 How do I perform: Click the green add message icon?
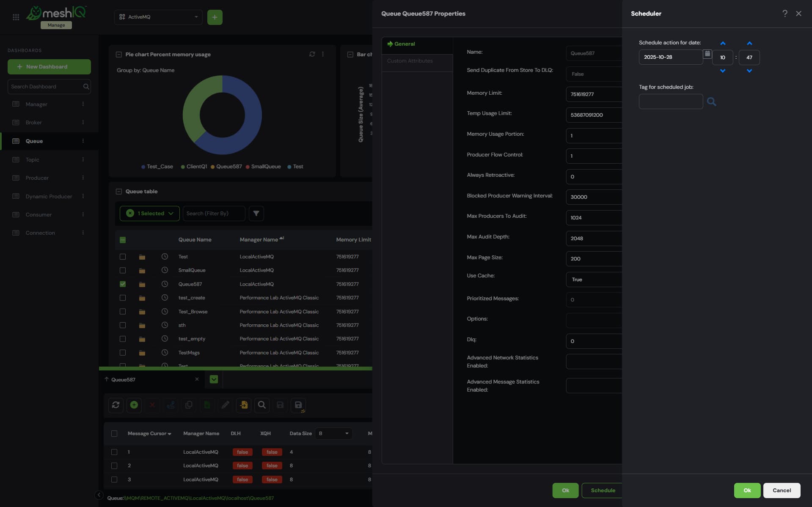click(x=134, y=405)
